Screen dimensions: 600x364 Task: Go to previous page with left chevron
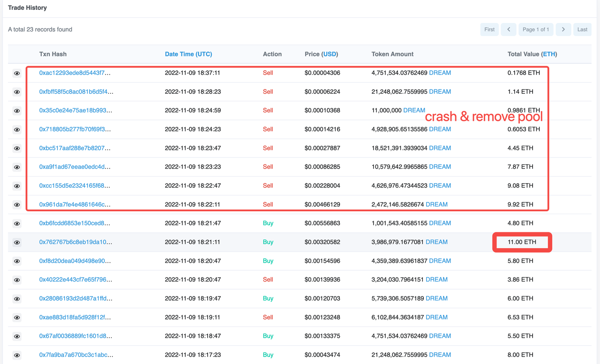tap(509, 30)
